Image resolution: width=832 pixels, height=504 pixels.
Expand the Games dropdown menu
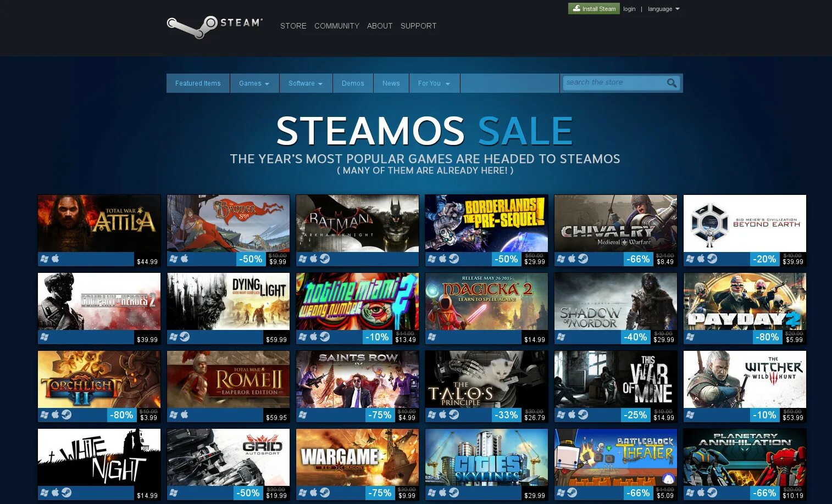(x=254, y=83)
